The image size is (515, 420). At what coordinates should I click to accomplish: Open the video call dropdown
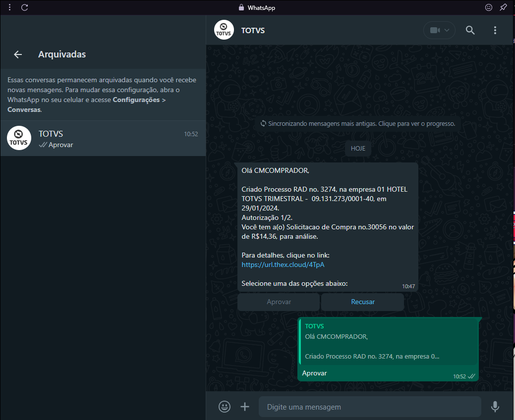point(439,30)
